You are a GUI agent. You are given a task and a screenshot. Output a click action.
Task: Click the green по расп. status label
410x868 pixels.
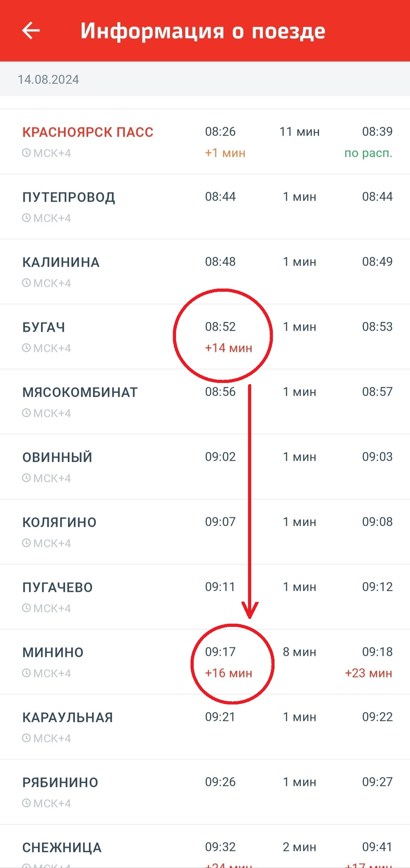369,153
